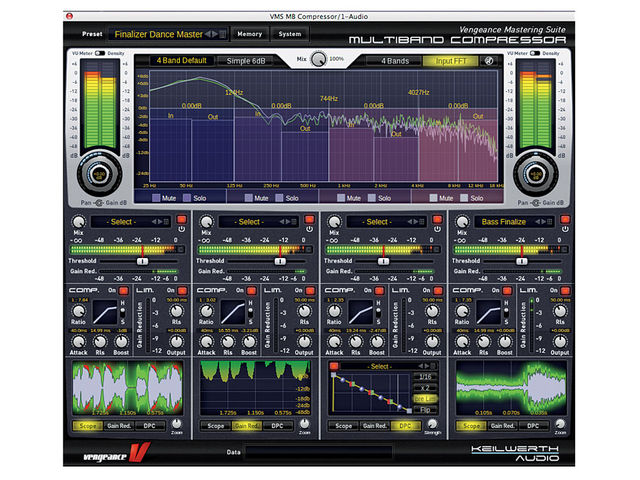This screenshot has width=640, height=480.
Task: Solo the third frequency band
Action: (x=372, y=198)
